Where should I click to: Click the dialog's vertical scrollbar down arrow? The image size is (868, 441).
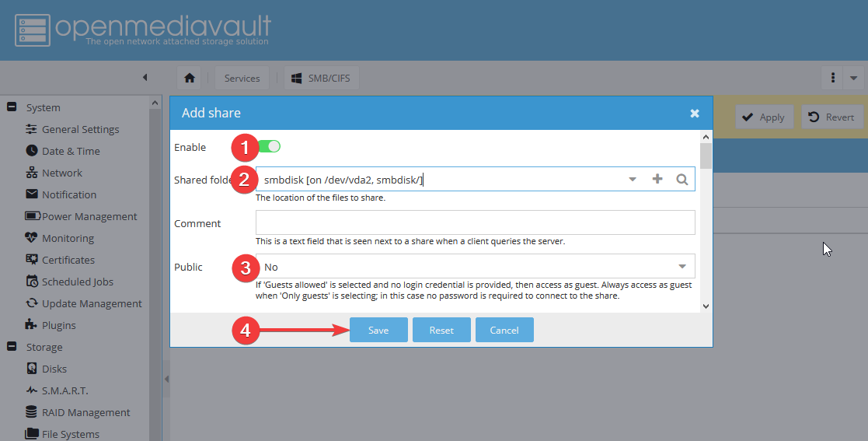[706, 306]
